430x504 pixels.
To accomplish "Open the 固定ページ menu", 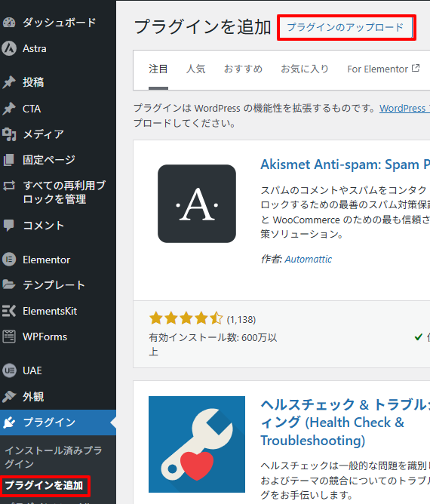I will click(49, 160).
